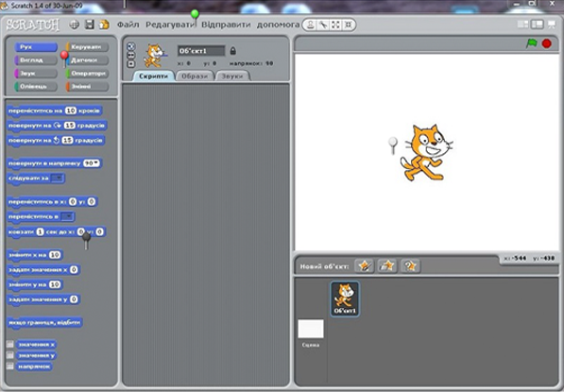Image resolution: width=564 pixels, height=392 pixels.
Task: Open dropdown in переміститись в block
Action: click(x=67, y=216)
